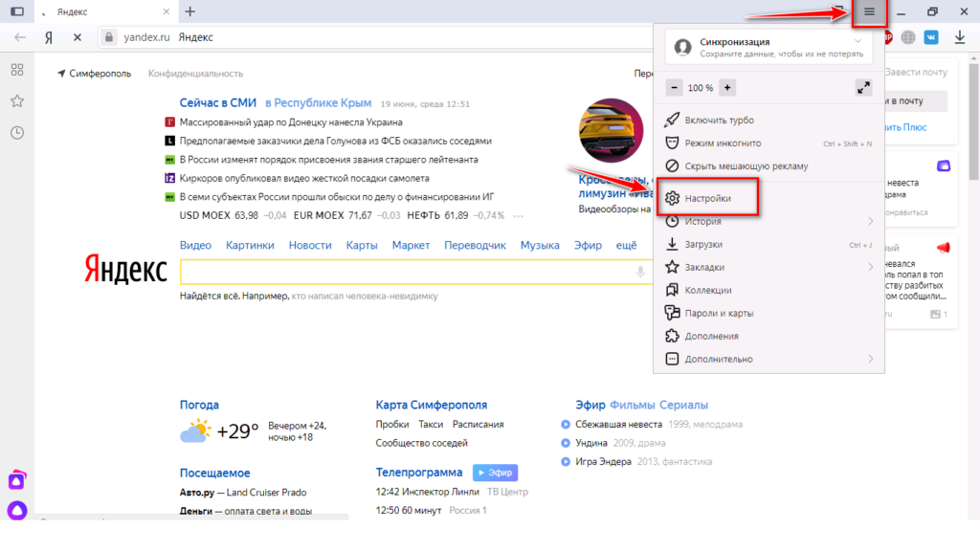980x551 pixels.
Task: Click the blue Эфир play button
Action: [x=495, y=473]
